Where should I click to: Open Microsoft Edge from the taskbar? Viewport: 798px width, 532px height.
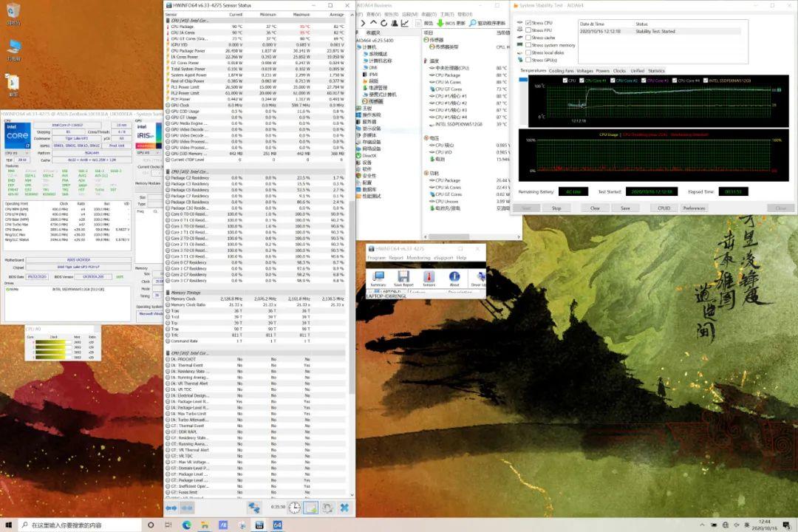coord(187,525)
